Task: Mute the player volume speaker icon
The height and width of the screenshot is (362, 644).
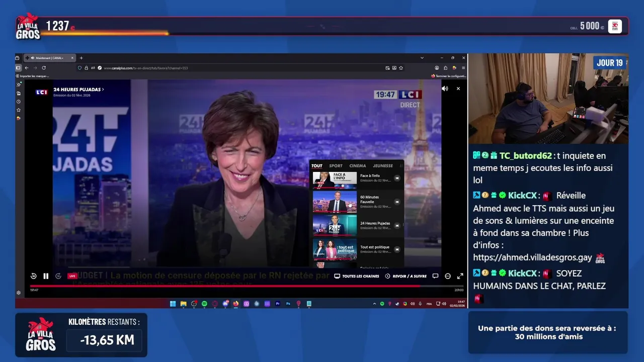Action: 445,88
